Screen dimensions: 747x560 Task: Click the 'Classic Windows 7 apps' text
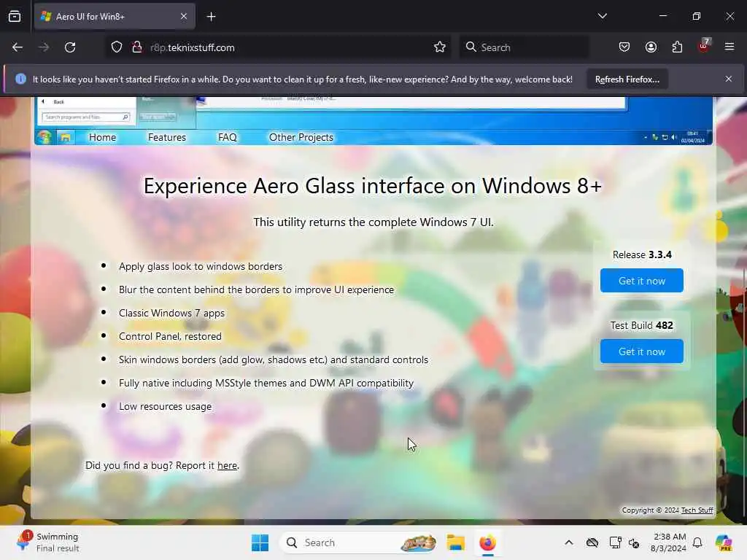pos(171,313)
